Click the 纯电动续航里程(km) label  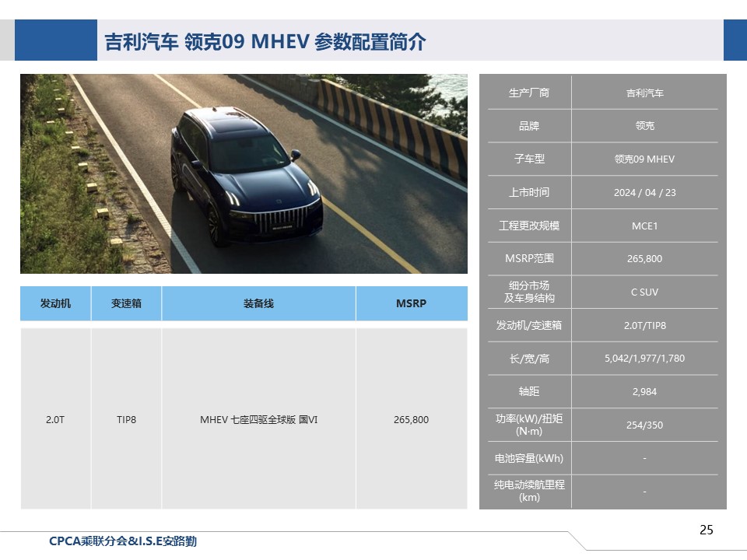point(529,491)
